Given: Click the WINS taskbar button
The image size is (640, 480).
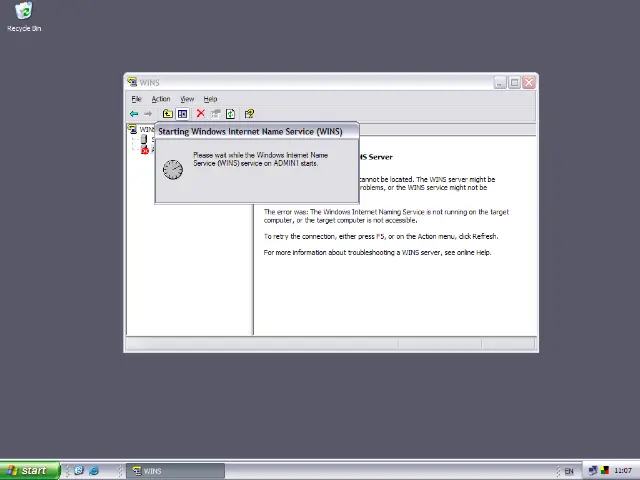Looking at the screenshot, I should [x=176, y=471].
